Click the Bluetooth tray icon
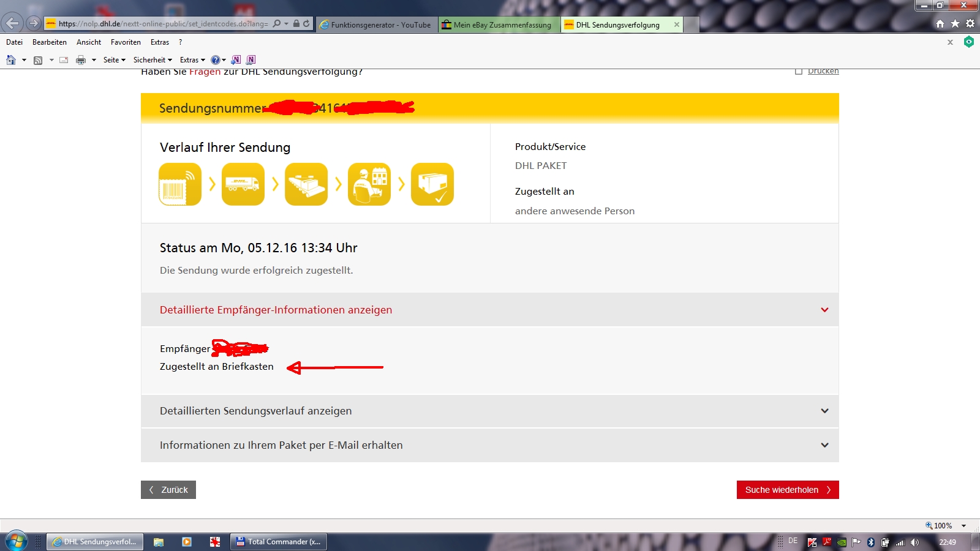The height and width of the screenshot is (551, 980). click(871, 542)
